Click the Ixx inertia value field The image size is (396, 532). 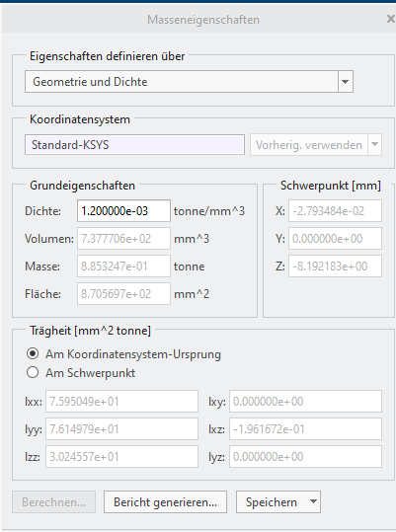pos(121,402)
